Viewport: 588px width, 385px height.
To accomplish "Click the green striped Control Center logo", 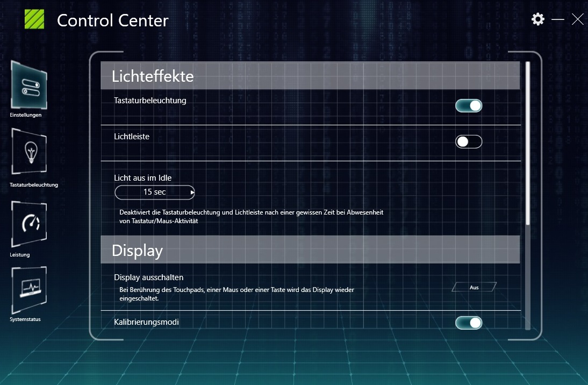I will click(34, 19).
